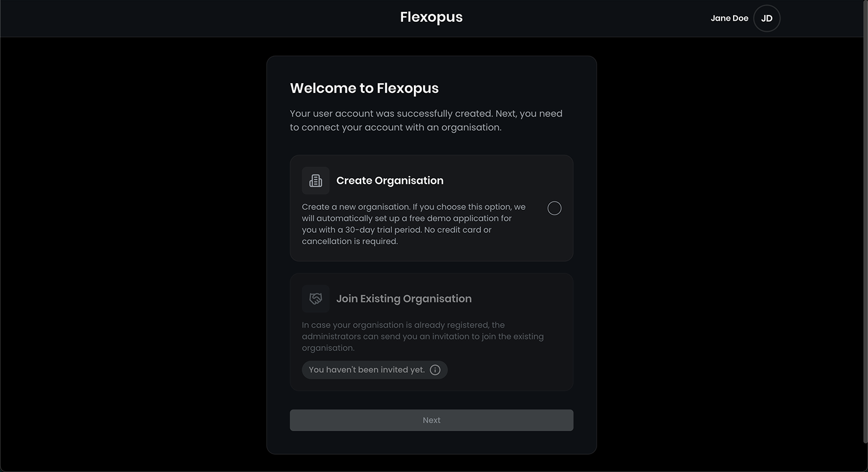
Task: Click the Create Organisation heading
Action: coord(390,181)
